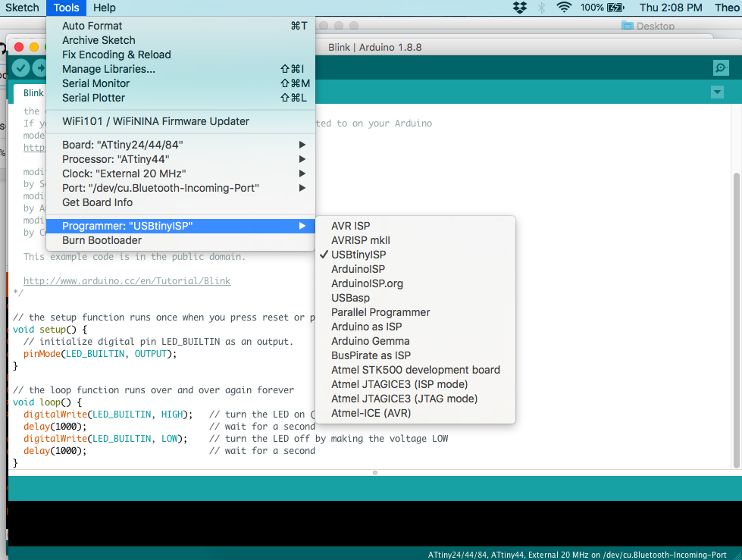Click the Desktop folder icon in the Finder window

(628, 26)
